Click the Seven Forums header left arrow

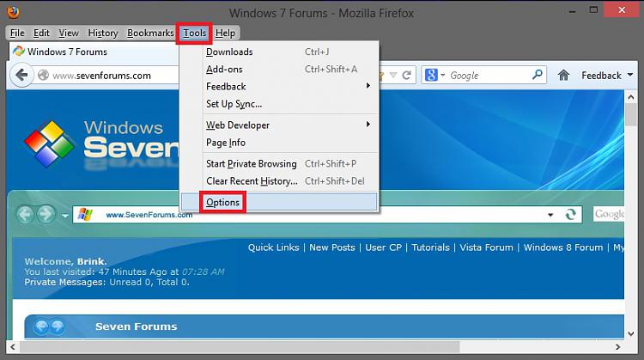pyautogui.click(x=41, y=326)
